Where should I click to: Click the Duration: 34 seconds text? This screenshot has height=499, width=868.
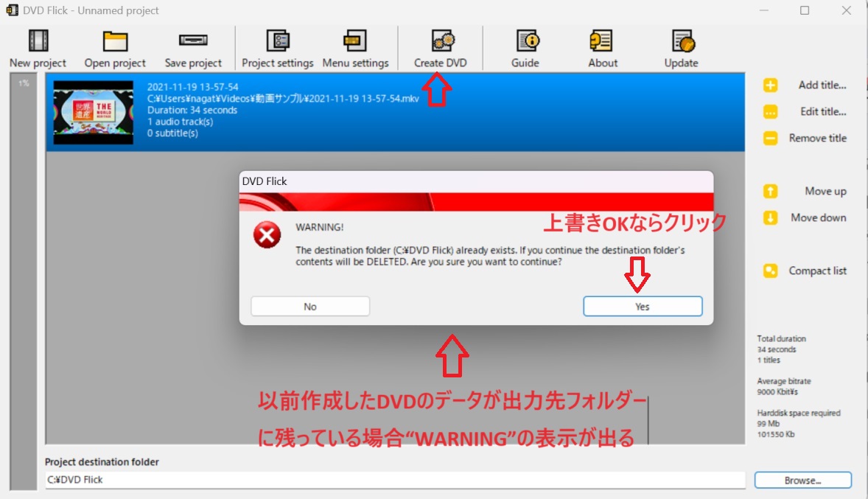point(192,111)
